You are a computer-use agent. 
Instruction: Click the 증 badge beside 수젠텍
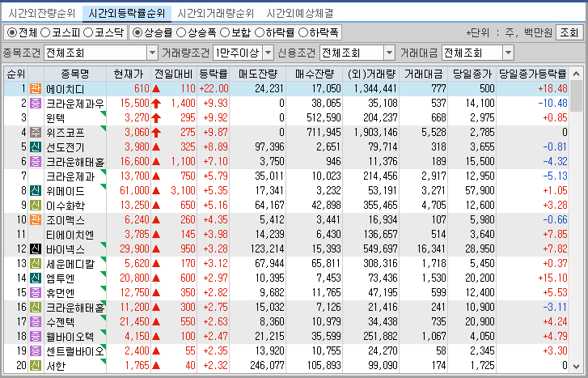(x=36, y=321)
